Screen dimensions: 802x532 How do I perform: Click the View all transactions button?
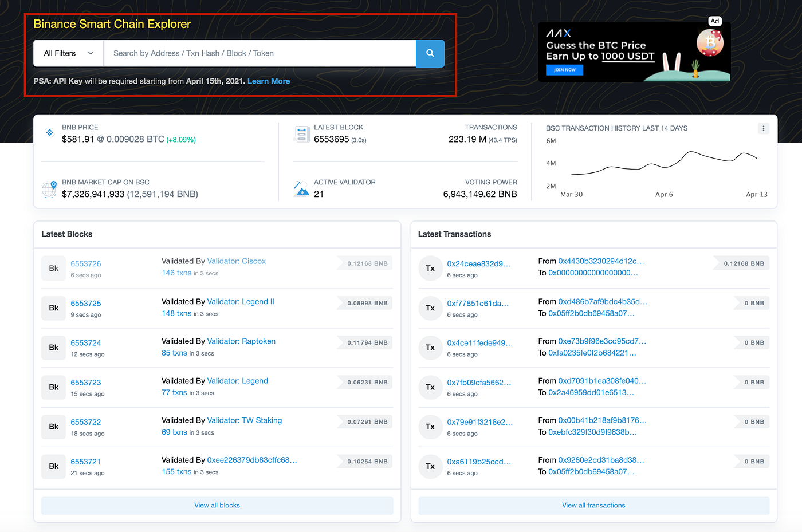click(x=593, y=505)
